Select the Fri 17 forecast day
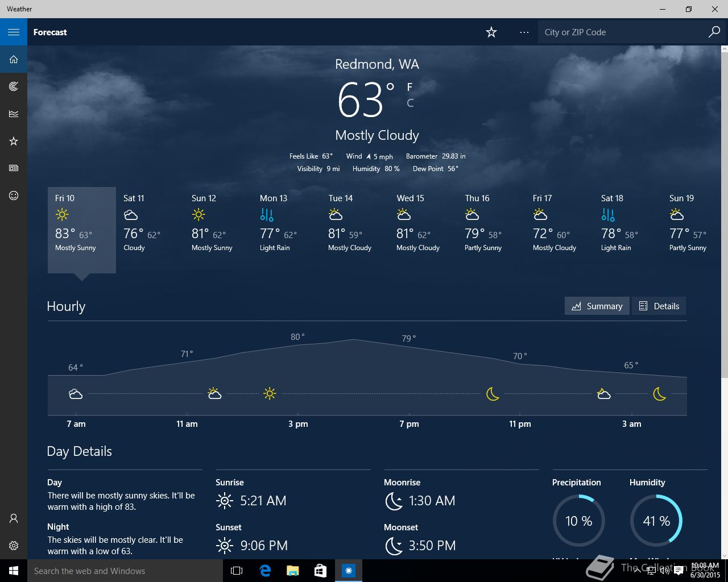The width and height of the screenshot is (728, 582). click(560, 230)
